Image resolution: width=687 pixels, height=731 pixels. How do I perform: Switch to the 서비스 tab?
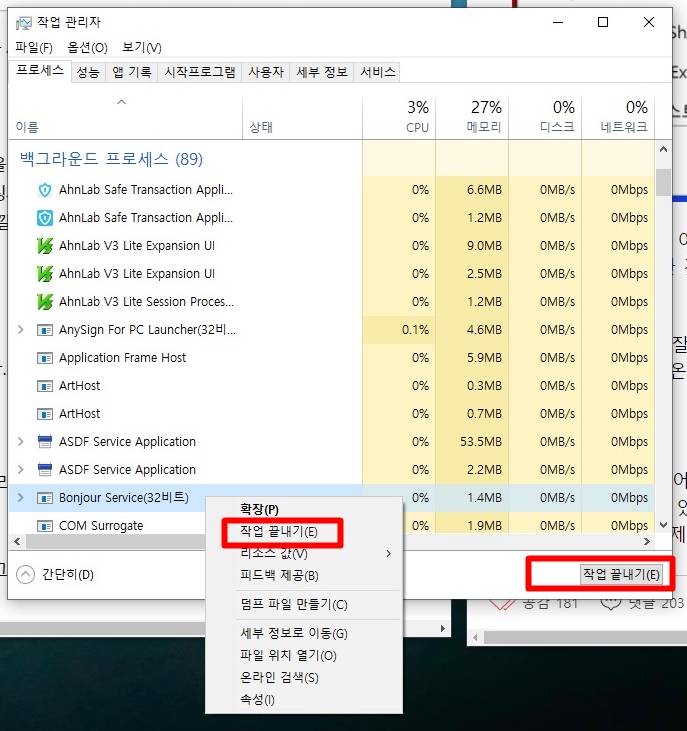pyautogui.click(x=378, y=72)
